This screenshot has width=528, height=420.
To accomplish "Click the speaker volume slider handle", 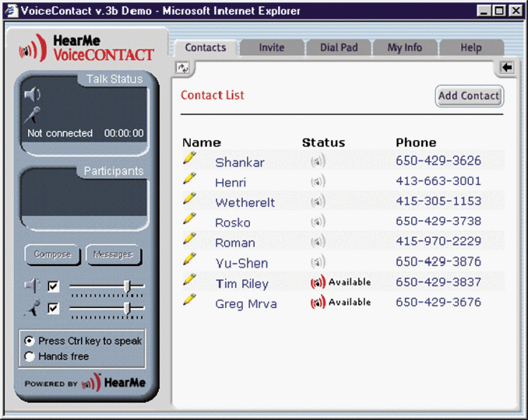I will click(x=127, y=286).
